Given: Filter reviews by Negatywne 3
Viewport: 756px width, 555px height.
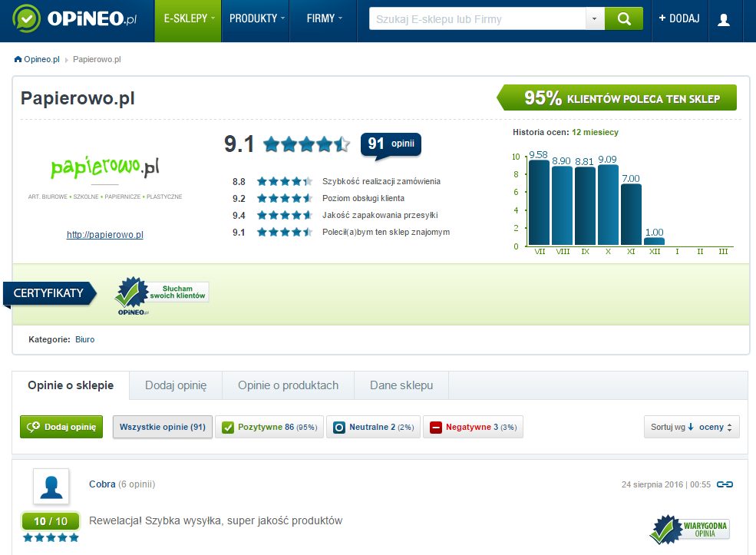Looking at the screenshot, I should [473, 428].
